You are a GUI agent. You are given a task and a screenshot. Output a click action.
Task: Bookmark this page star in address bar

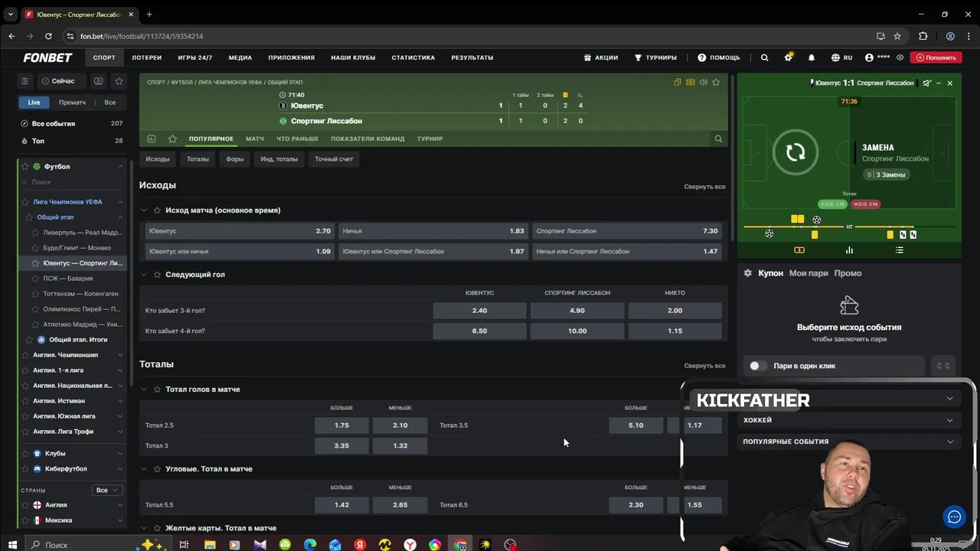point(897,36)
